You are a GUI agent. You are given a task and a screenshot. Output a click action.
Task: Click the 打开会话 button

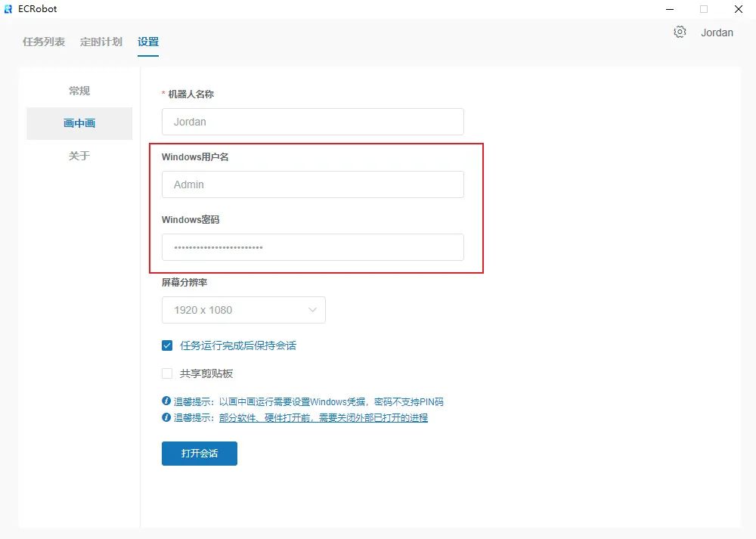pyautogui.click(x=200, y=454)
